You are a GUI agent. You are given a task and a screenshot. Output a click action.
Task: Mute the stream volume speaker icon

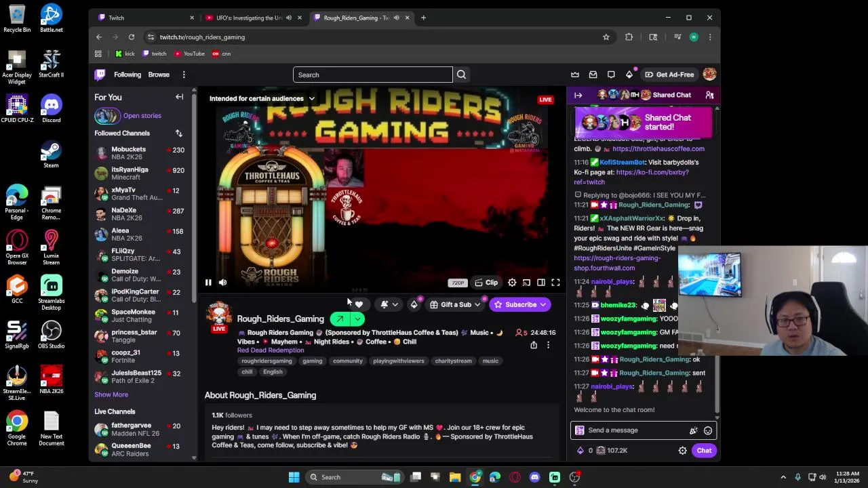point(222,283)
